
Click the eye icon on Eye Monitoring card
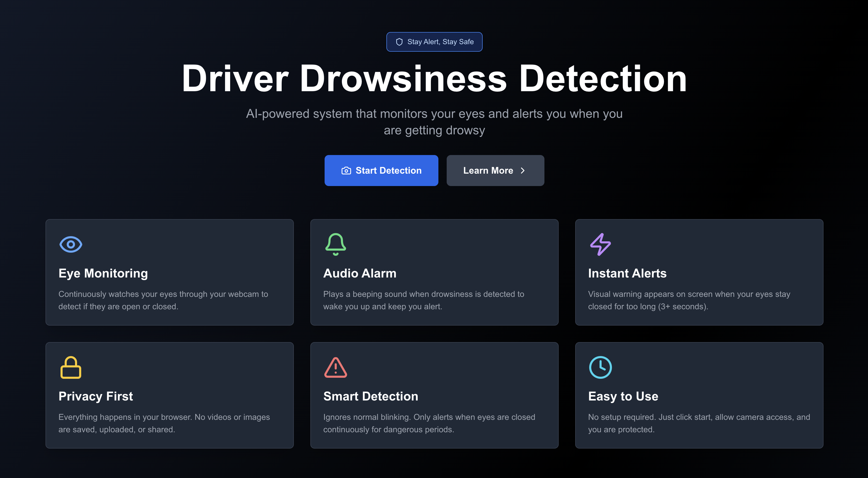(x=70, y=244)
